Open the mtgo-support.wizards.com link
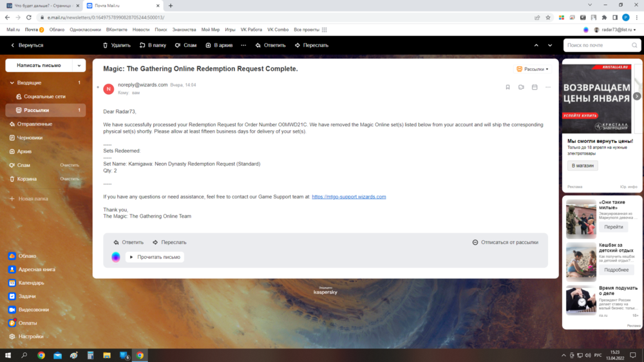644x362 pixels. point(348,196)
